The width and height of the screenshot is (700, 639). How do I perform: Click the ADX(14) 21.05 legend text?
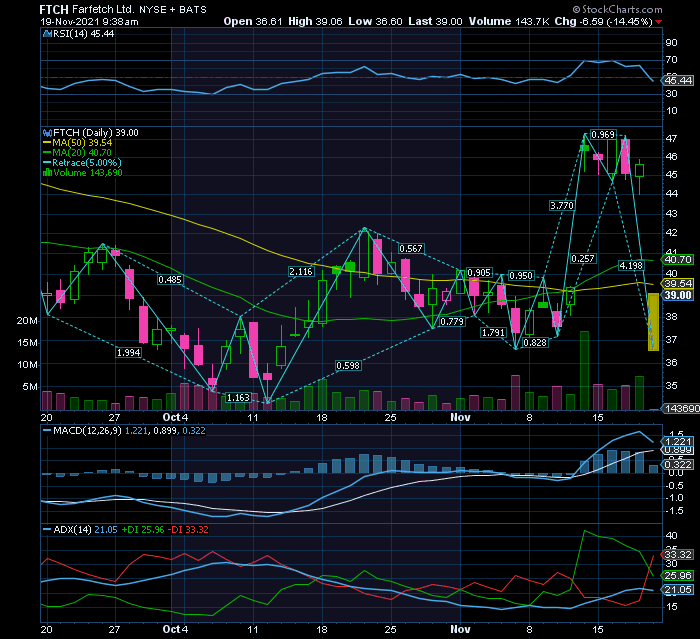tap(85, 530)
